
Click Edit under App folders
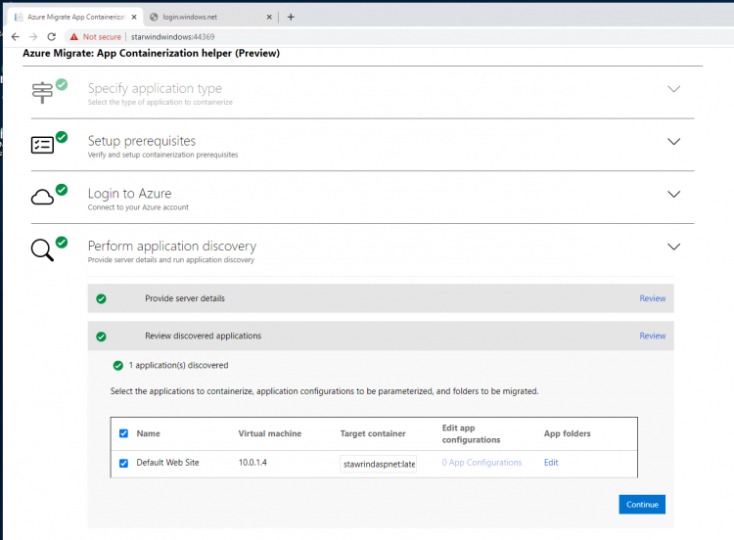tap(551, 462)
